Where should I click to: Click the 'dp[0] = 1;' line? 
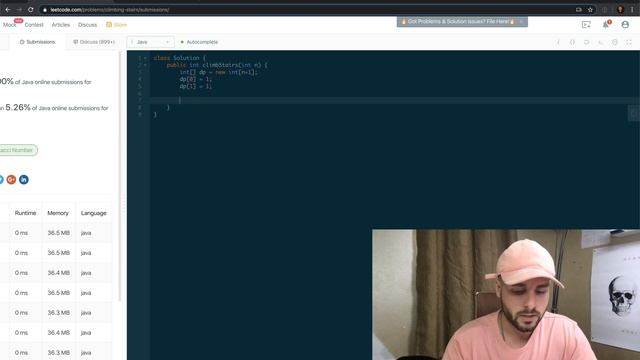(x=196, y=79)
